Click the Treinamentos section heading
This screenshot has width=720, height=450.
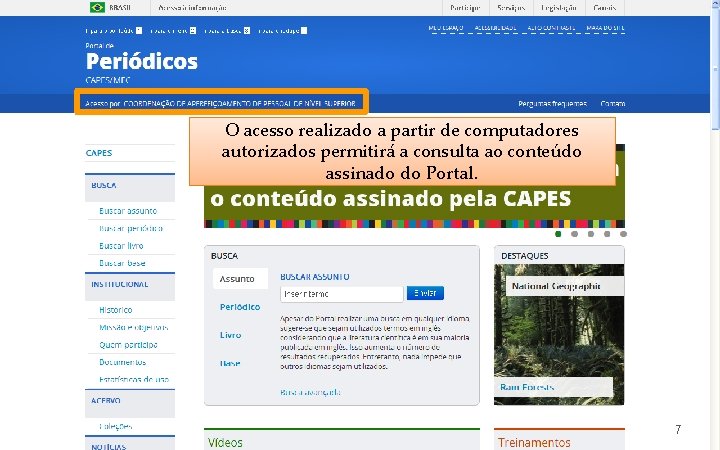(x=534, y=442)
